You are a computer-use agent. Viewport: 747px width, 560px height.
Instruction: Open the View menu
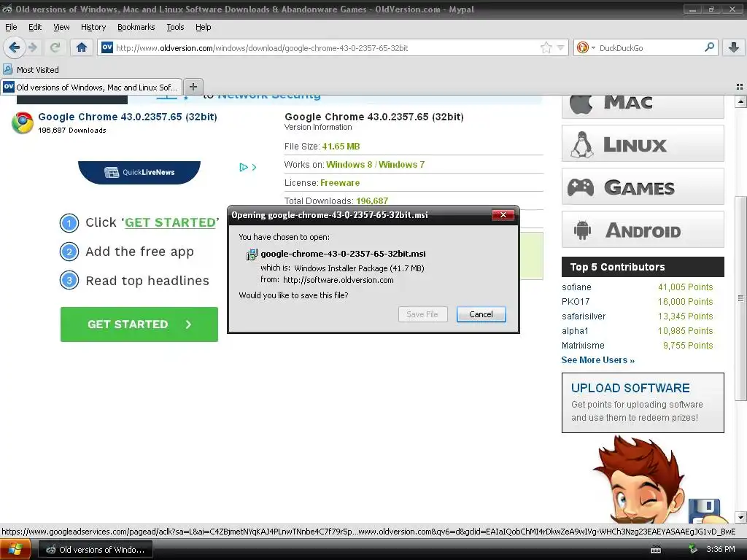click(61, 27)
